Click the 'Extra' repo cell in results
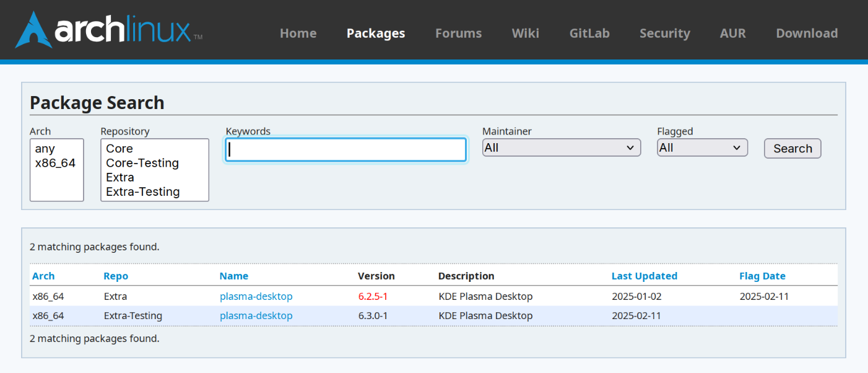868x373 pixels. pyautogui.click(x=115, y=296)
